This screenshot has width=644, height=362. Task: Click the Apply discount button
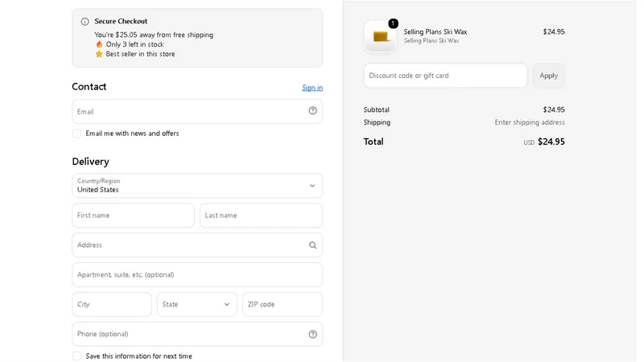tap(549, 76)
